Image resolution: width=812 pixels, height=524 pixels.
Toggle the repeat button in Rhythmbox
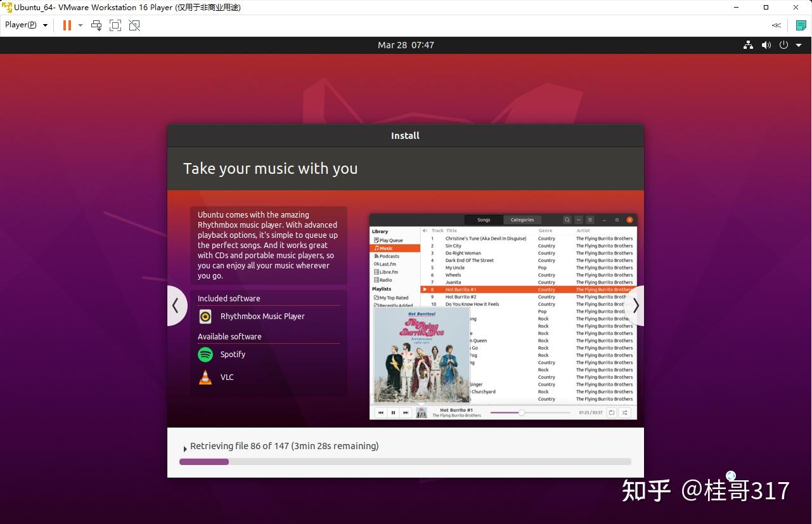(x=612, y=412)
